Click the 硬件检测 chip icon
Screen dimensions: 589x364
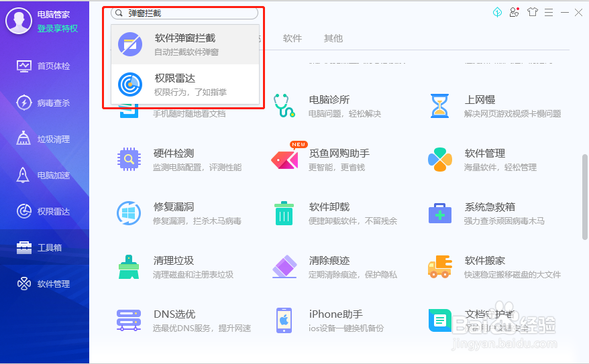129,159
